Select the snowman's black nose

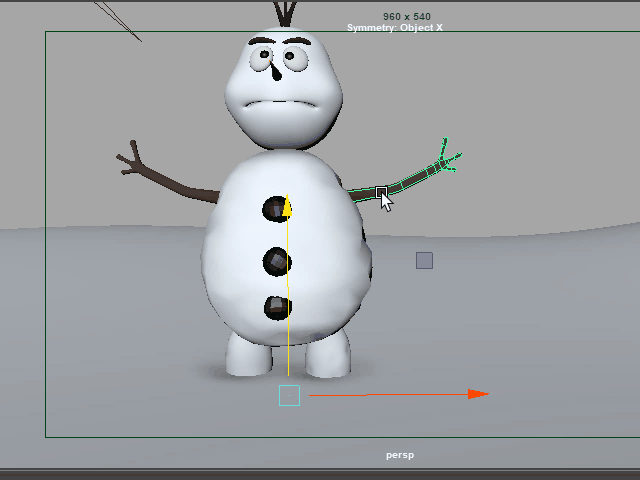pyautogui.click(x=275, y=72)
